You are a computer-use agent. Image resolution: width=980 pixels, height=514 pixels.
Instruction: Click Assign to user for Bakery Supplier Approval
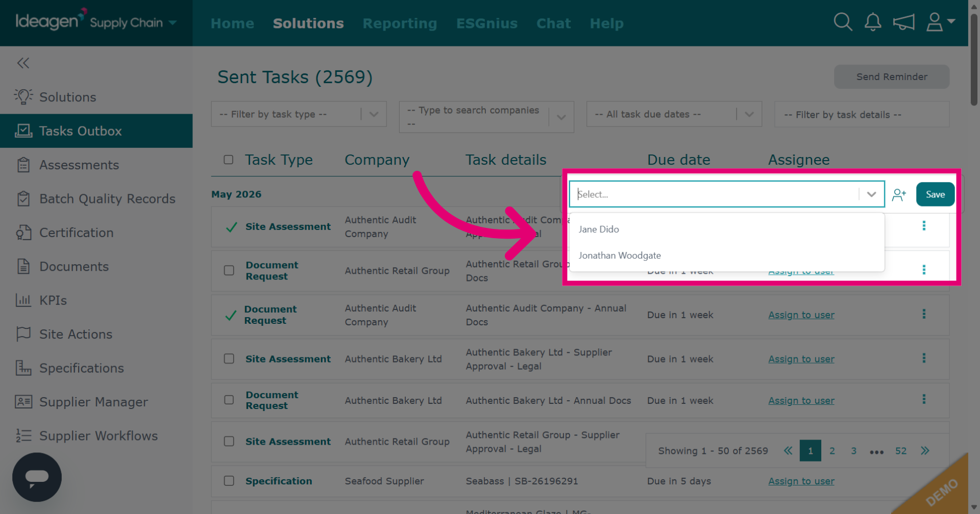(x=801, y=359)
